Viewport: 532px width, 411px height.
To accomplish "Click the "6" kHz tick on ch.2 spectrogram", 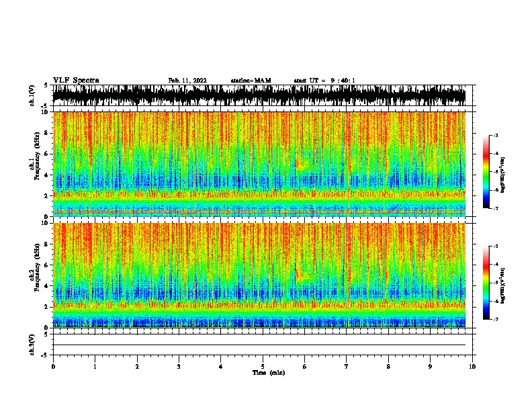I will (x=46, y=265).
